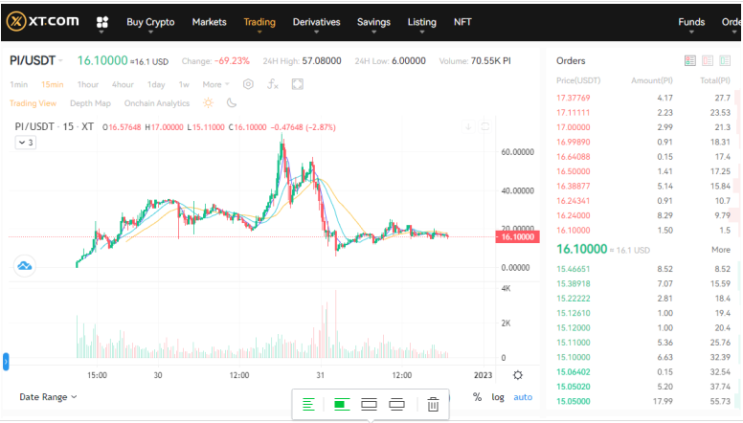Switch to light theme sun icon
743x423 pixels.
[x=208, y=103]
